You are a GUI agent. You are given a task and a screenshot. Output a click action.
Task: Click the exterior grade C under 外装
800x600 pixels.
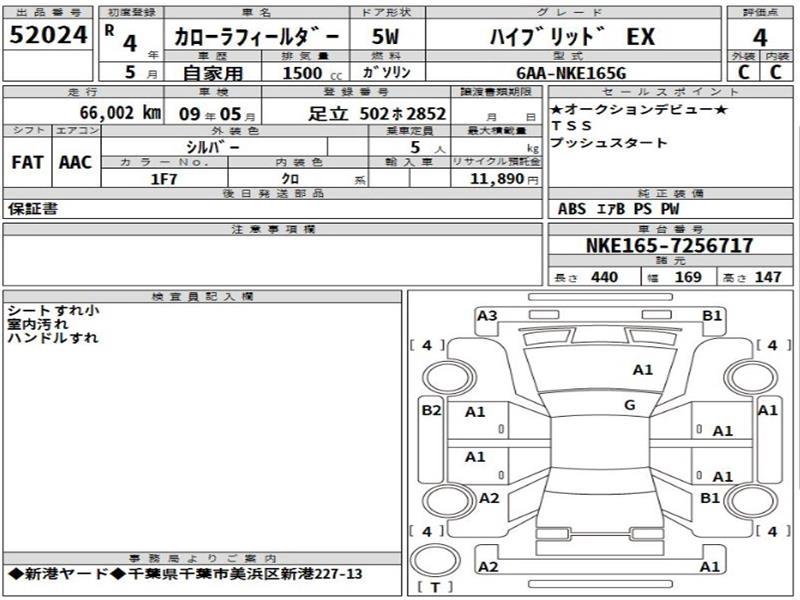click(744, 72)
